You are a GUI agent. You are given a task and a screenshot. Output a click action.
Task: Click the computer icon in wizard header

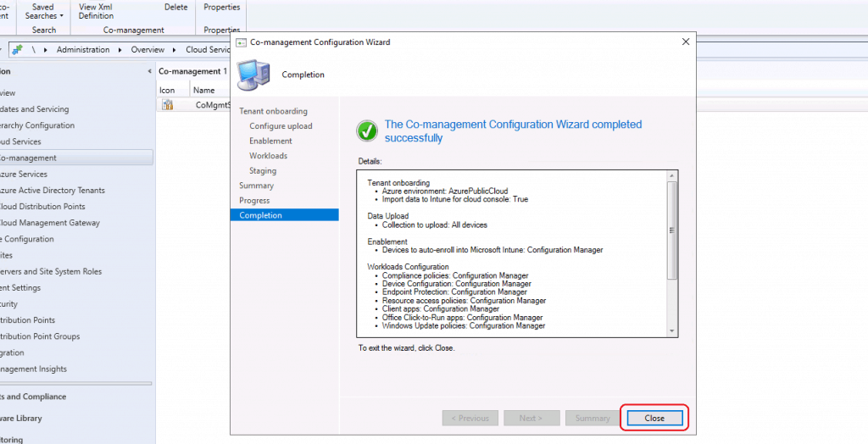click(x=253, y=75)
